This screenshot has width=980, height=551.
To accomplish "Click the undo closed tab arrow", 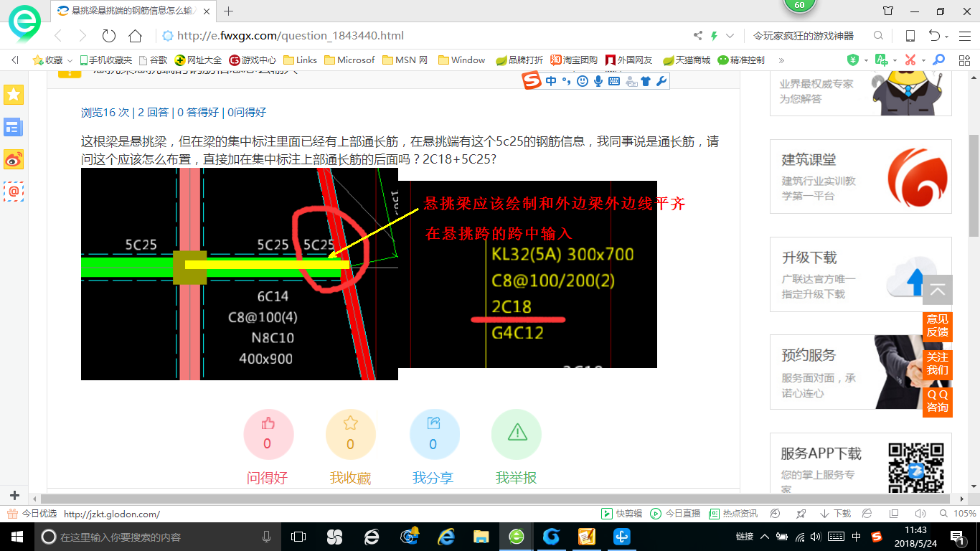I will tap(934, 36).
